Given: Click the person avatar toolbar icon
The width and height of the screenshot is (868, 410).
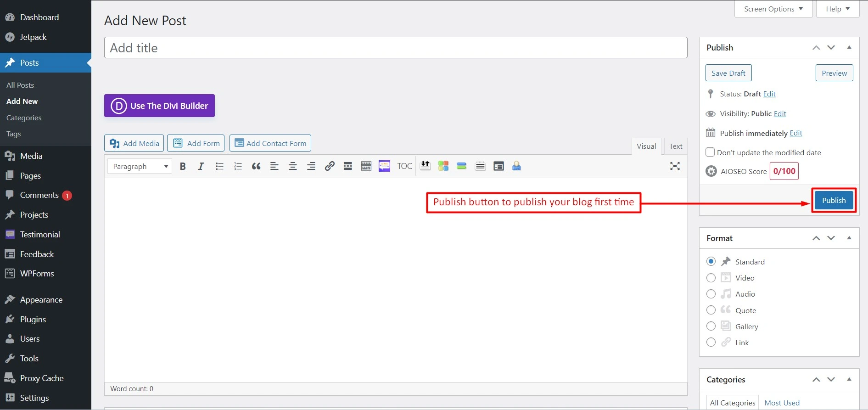Looking at the screenshot, I should click(x=517, y=166).
